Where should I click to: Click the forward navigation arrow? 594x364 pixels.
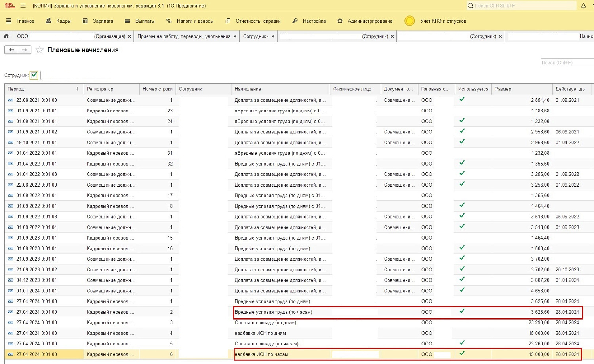(x=25, y=50)
